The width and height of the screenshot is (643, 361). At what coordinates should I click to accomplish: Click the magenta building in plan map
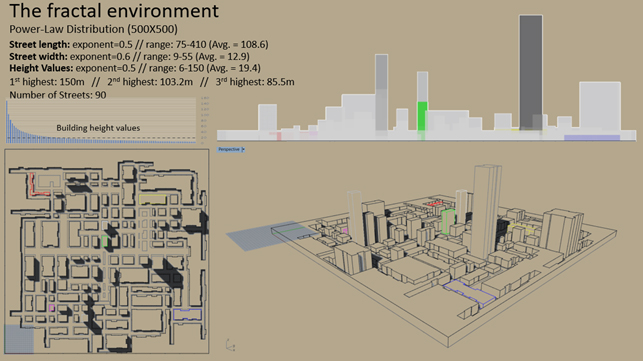tap(52, 308)
